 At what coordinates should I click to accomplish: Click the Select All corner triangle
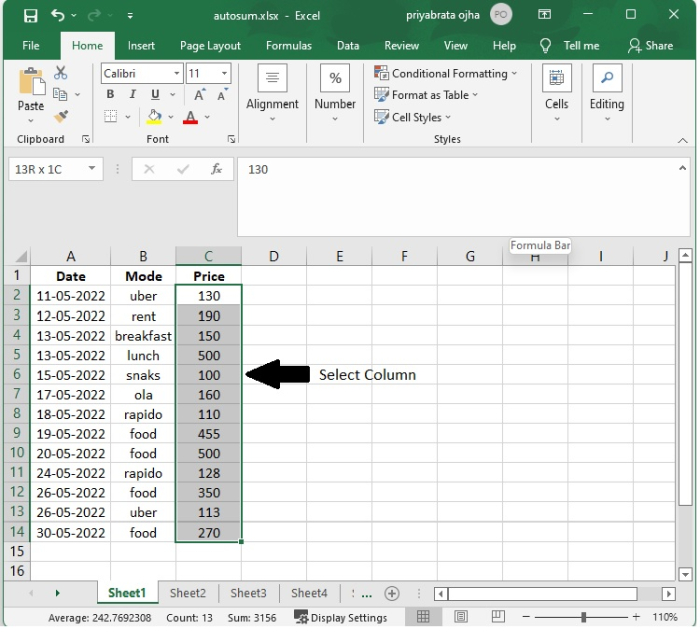21,256
